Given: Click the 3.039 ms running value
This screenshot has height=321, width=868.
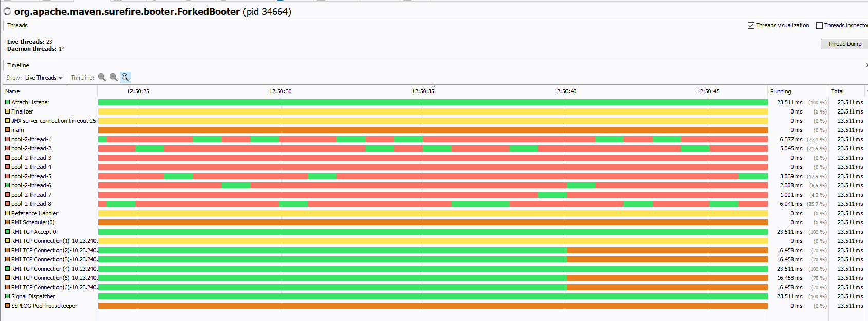Looking at the screenshot, I should click(791, 176).
